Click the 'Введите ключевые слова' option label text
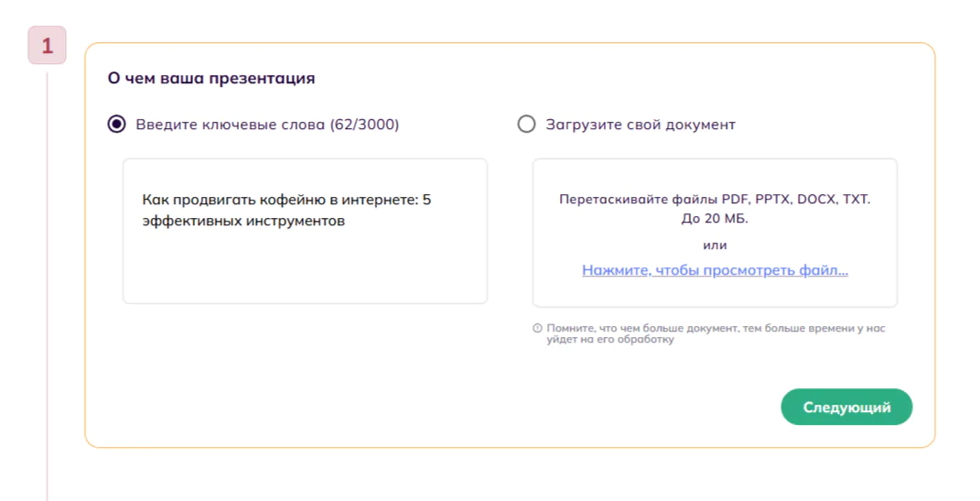Viewport: 980px width, 501px height. pyautogui.click(x=231, y=125)
